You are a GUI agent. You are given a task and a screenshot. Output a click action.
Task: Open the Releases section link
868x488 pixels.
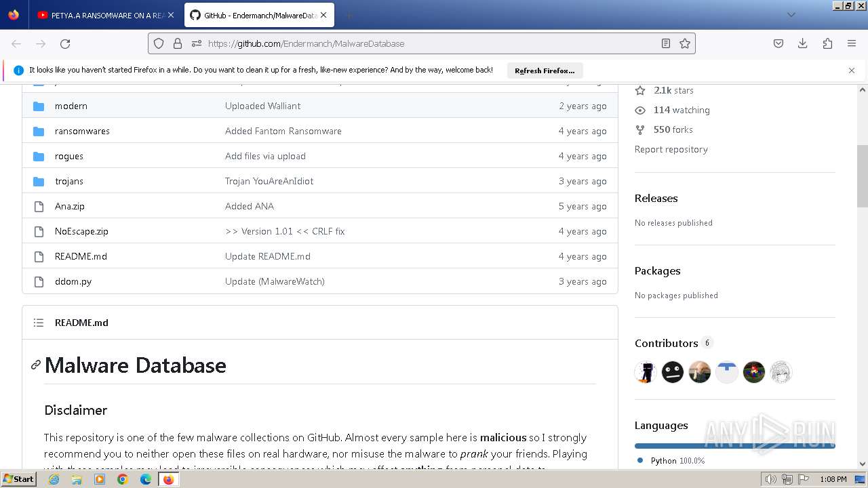point(656,198)
